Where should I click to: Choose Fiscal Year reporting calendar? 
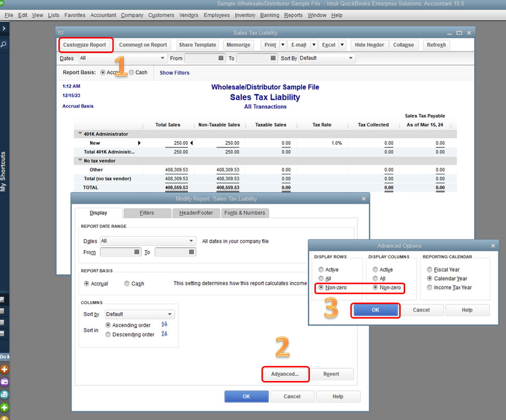click(x=430, y=270)
